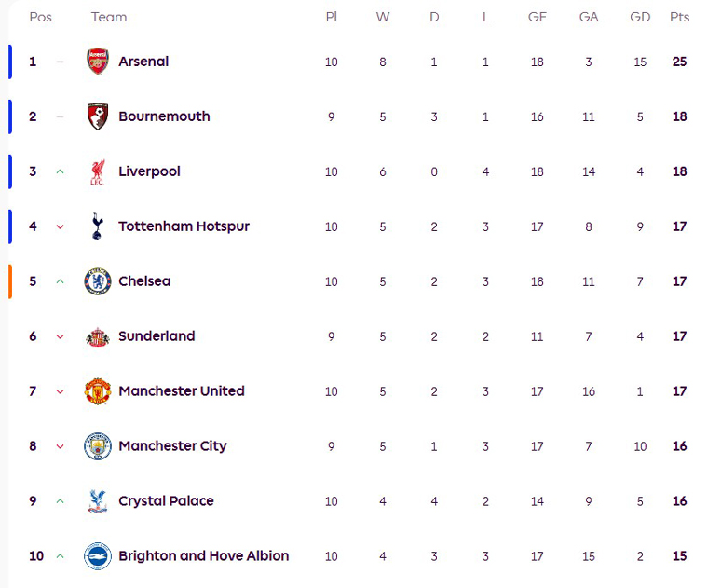Click the Bournemouth club badge

point(98,116)
